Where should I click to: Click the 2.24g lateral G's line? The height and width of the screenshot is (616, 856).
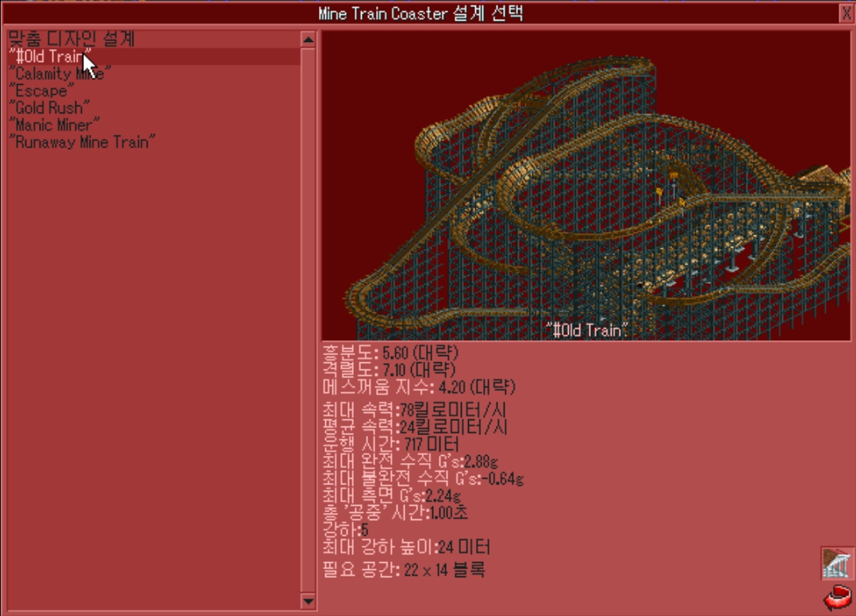point(392,495)
